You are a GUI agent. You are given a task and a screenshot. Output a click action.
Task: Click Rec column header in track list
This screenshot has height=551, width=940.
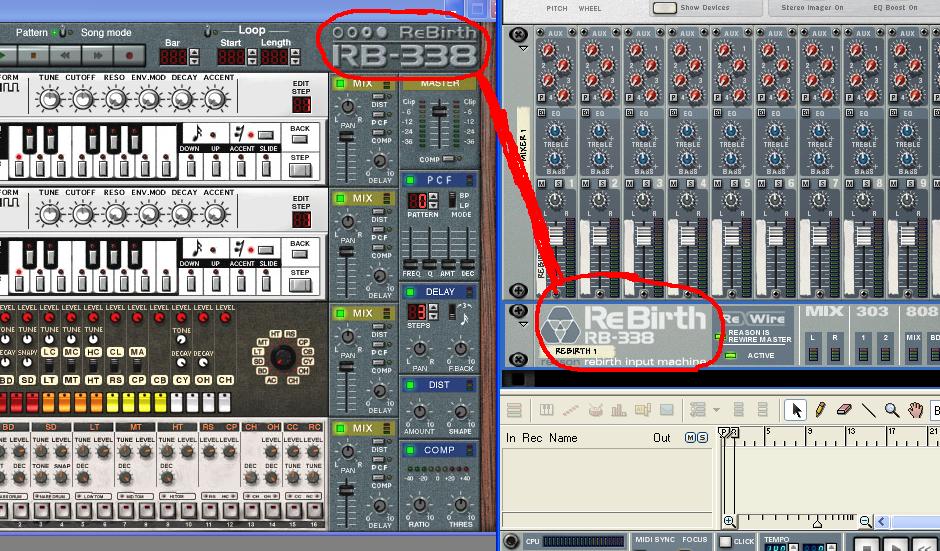[532, 438]
